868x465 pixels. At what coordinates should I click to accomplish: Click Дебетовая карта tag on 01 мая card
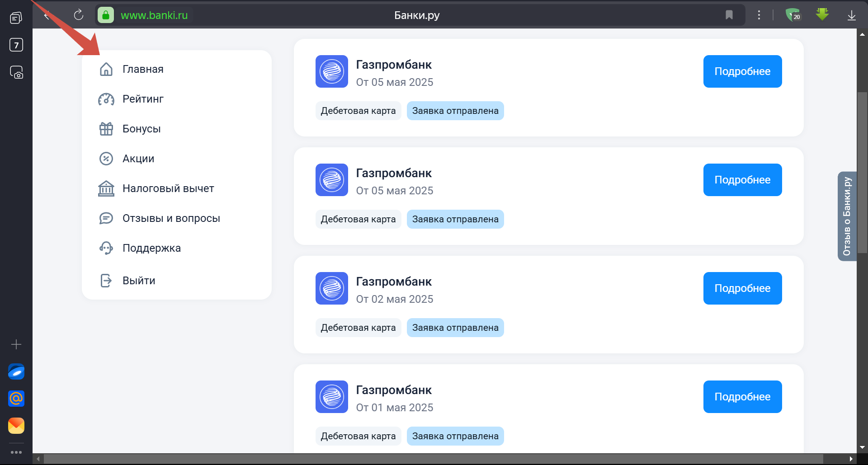[358, 436]
